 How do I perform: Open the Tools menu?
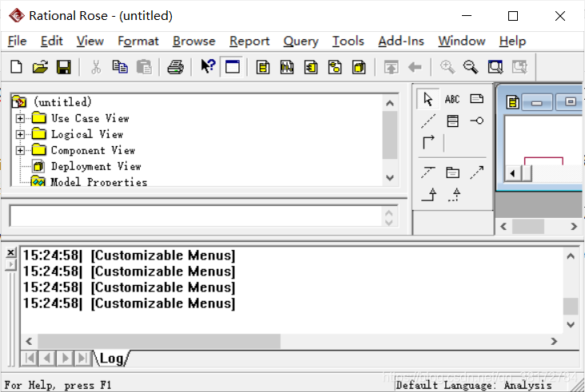[348, 41]
